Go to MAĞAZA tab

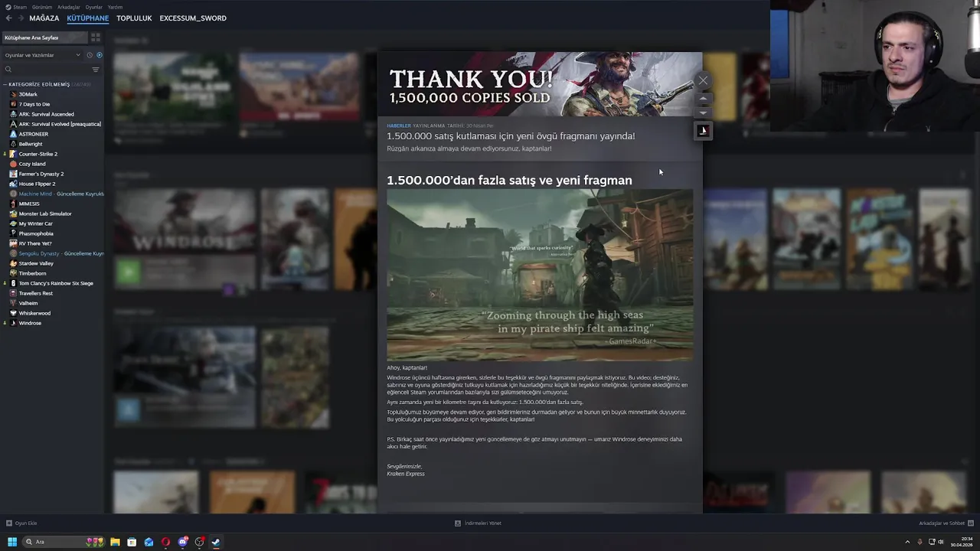(44, 18)
